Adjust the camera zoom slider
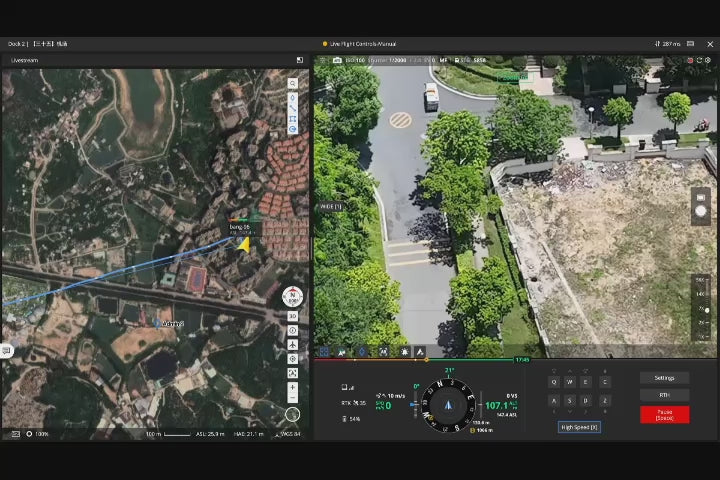The image size is (720, 480). [x=706, y=310]
